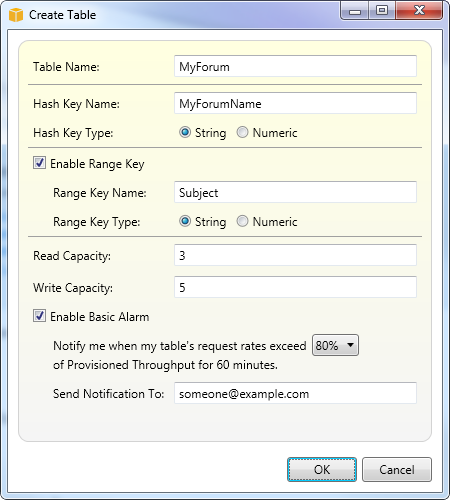Select Numeric for Hash Key Type

pos(242,132)
